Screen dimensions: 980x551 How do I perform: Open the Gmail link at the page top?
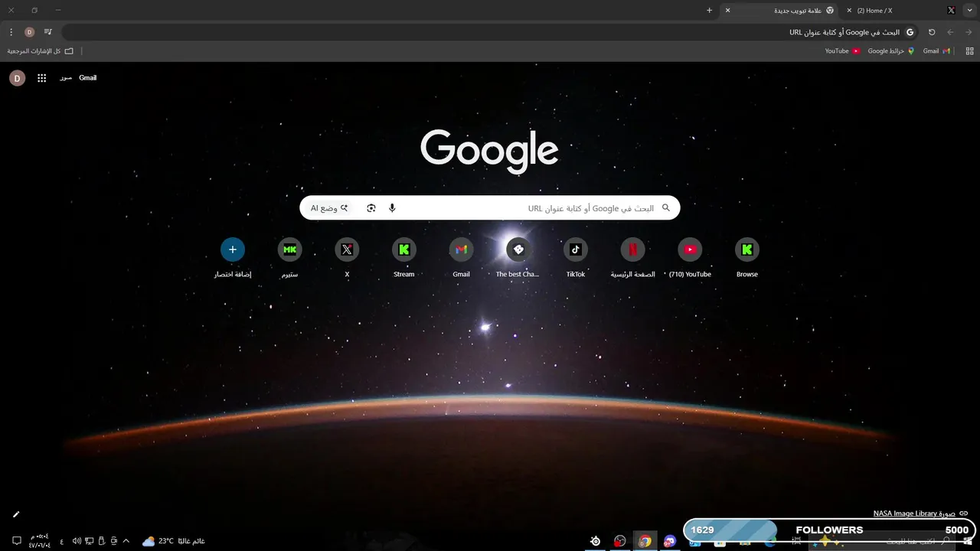coord(88,78)
